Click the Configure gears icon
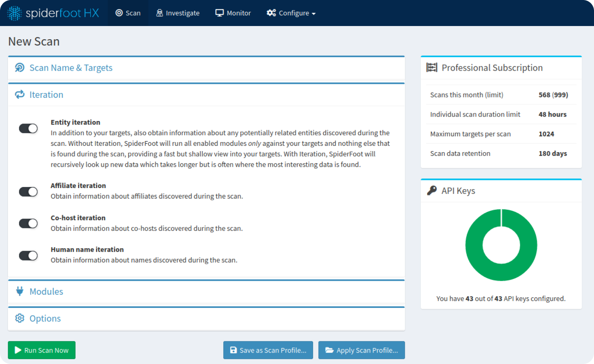 tap(271, 13)
